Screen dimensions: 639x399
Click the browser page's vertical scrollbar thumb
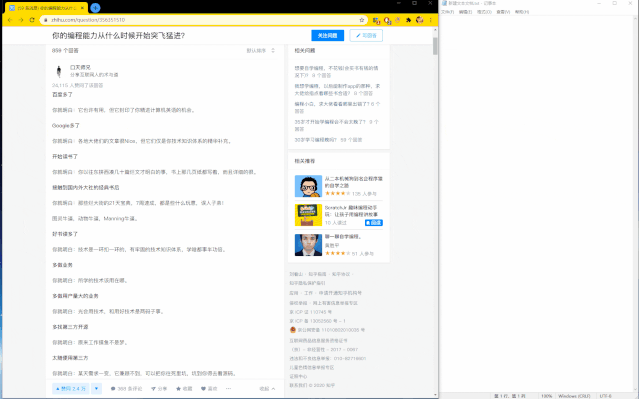(x=435, y=46)
